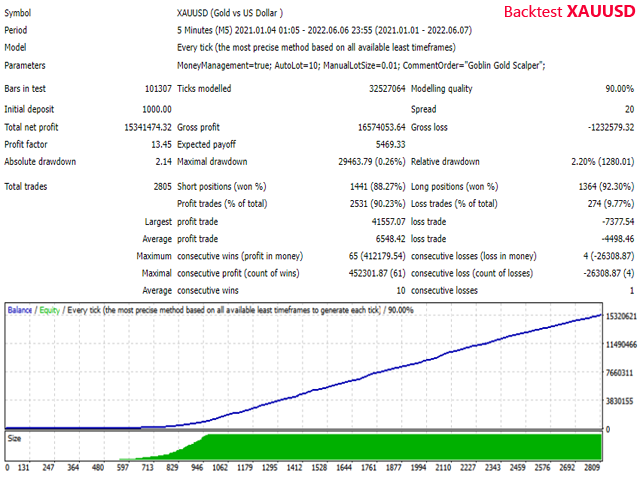Screen dimensions: 640x480
Task: Click the Largest profit trade value 41557.07
Action: coord(388,222)
